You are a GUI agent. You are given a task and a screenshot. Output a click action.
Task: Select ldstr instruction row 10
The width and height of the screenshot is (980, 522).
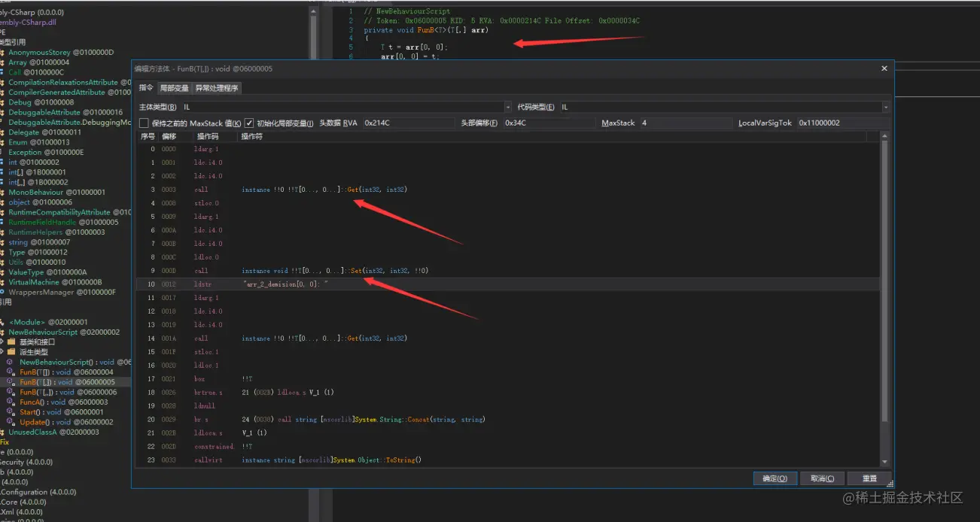508,284
